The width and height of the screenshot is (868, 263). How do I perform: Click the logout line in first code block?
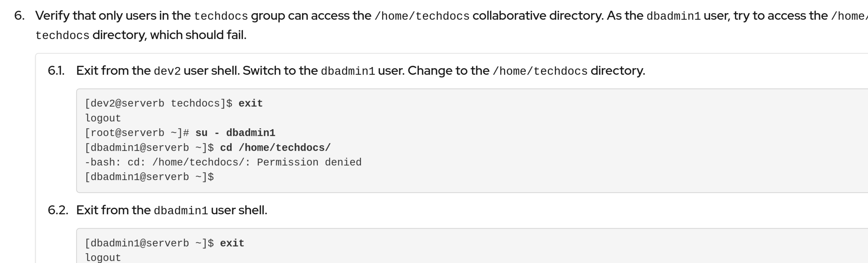103,118
